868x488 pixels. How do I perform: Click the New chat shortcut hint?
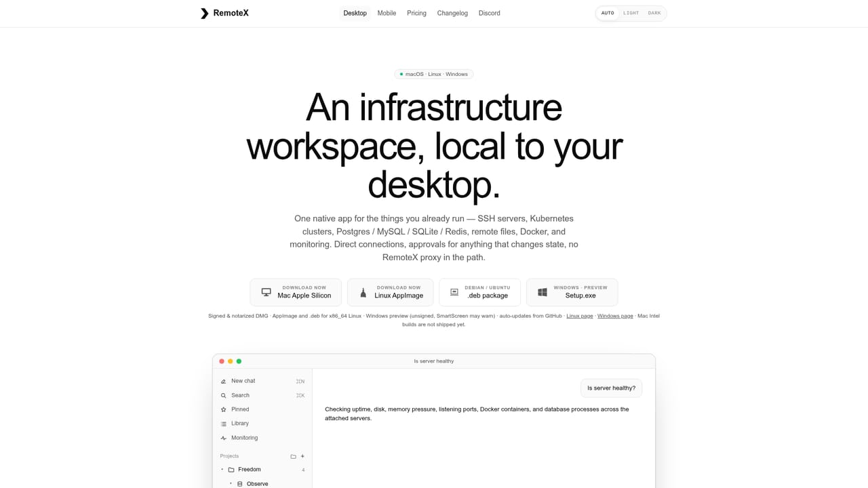pos(300,382)
